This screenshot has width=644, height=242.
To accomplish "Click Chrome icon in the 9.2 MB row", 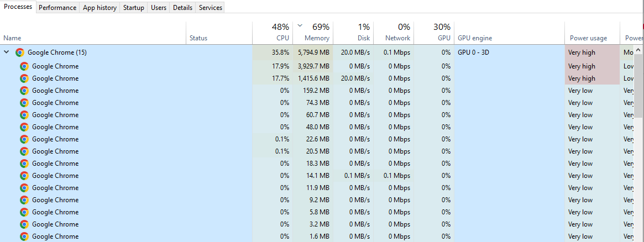I will [x=24, y=200].
